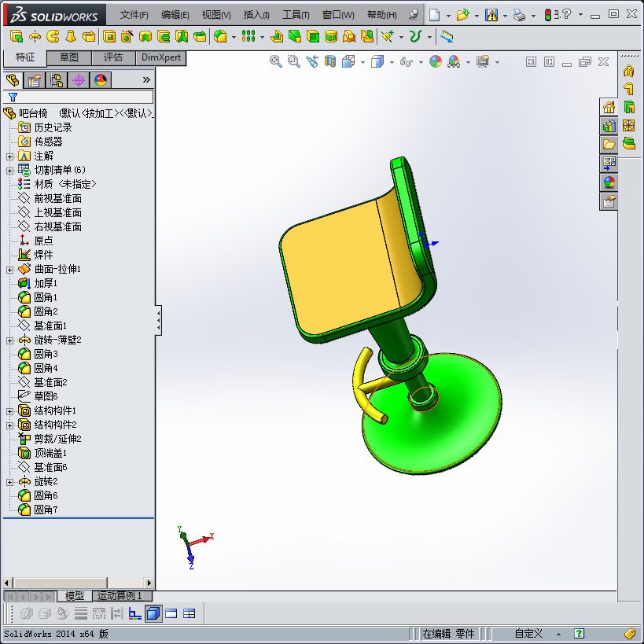
Task: Expand the 结构构件1 feature node
Action: (x=10, y=411)
